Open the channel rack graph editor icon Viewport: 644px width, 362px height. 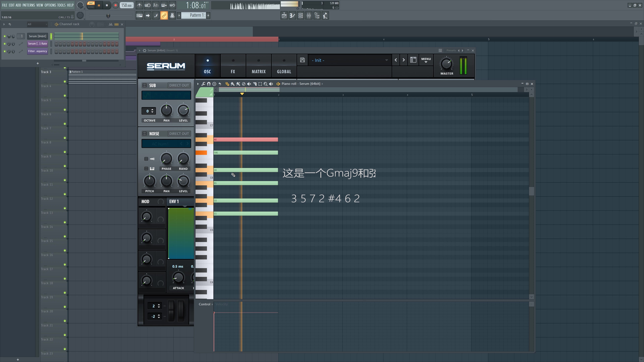pos(111,24)
